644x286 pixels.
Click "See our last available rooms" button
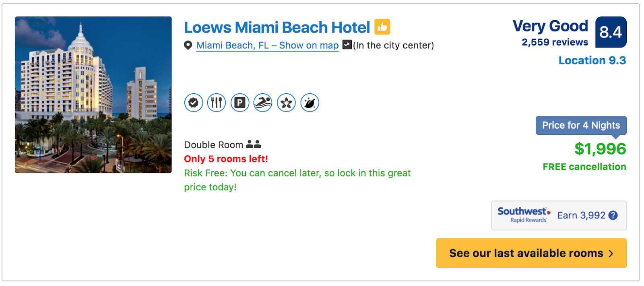pyautogui.click(x=531, y=253)
